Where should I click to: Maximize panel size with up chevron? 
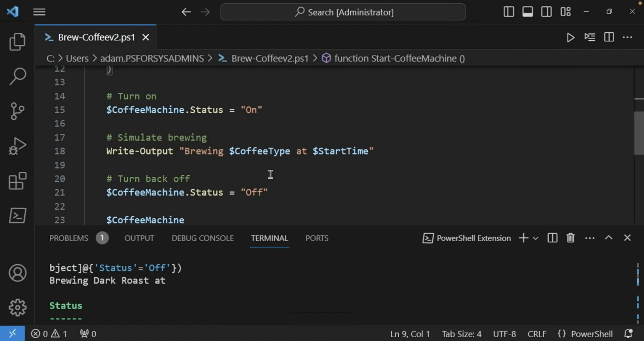click(x=609, y=238)
